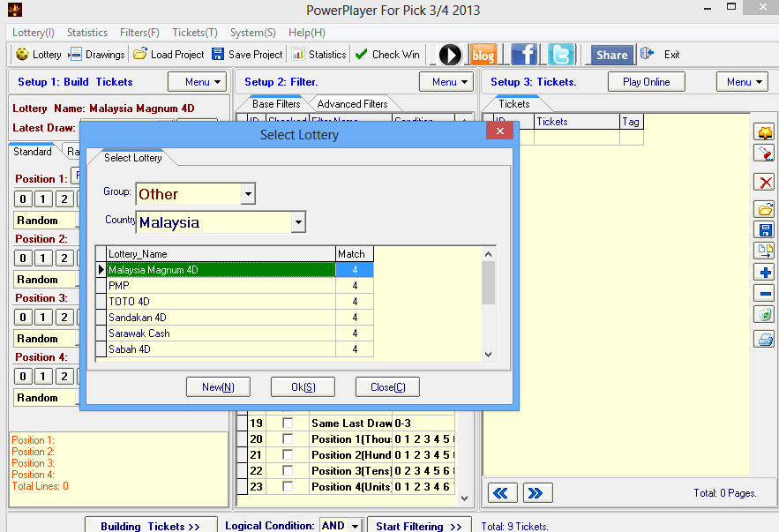Open the Filters(F) menu
This screenshot has height=532, width=779.
coord(139,33)
